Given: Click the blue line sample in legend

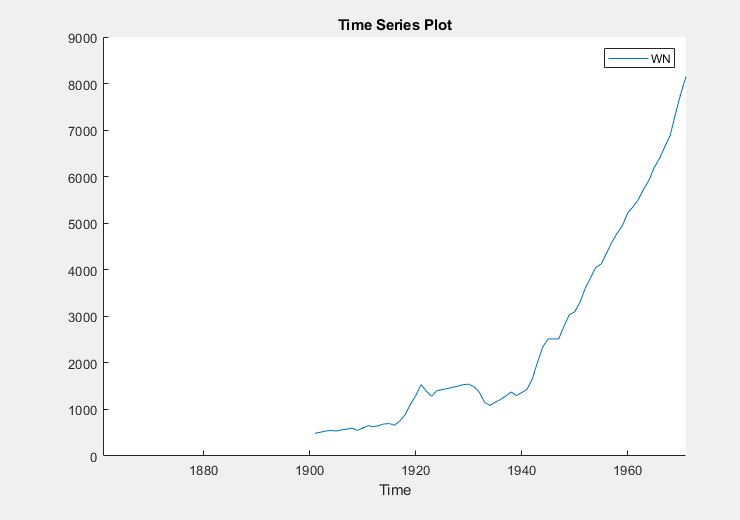Looking at the screenshot, I should coord(627,59).
